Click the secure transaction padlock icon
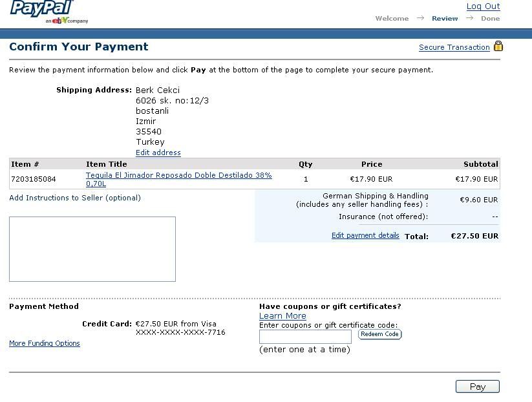This screenshot has height=402, width=532. tap(498, 46)
